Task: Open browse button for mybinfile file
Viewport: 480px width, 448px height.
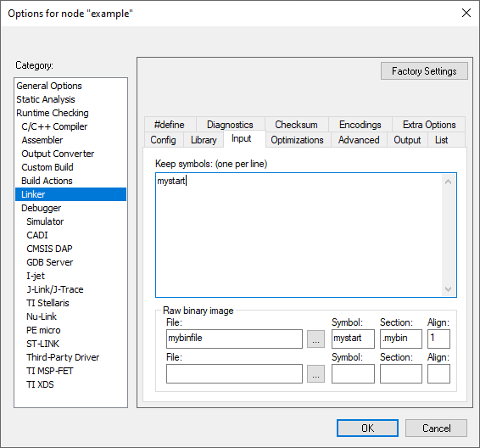Action: click(315, 339)
